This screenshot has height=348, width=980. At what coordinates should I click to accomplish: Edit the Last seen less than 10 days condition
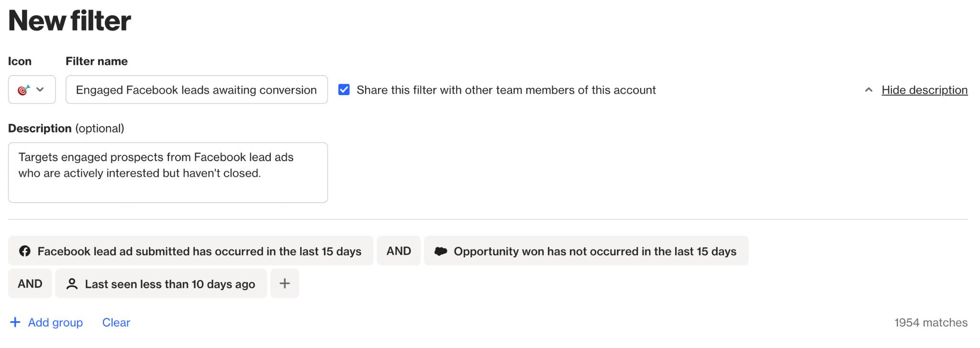(x=170, y=284)
